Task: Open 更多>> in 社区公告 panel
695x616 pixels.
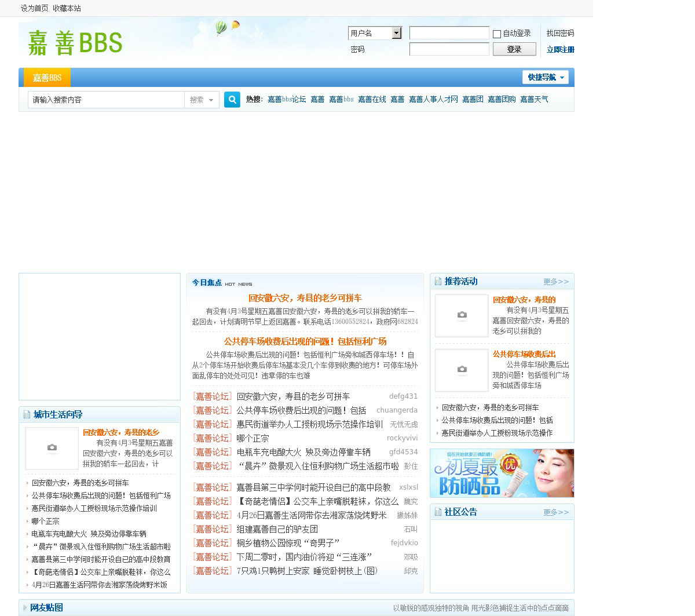Action: (556, 512)
